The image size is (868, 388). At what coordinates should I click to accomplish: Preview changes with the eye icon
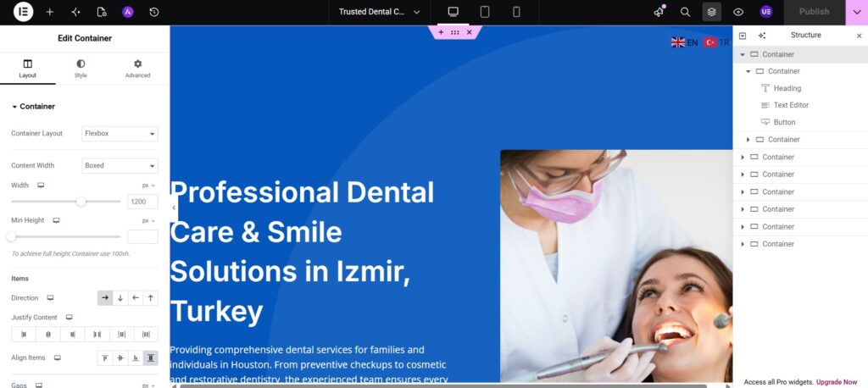(738, 12)
